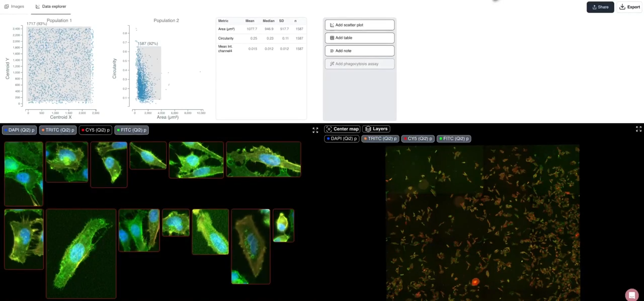Open the Add scatter plot icon button
The image size is (644, 301).
[332, 25]
